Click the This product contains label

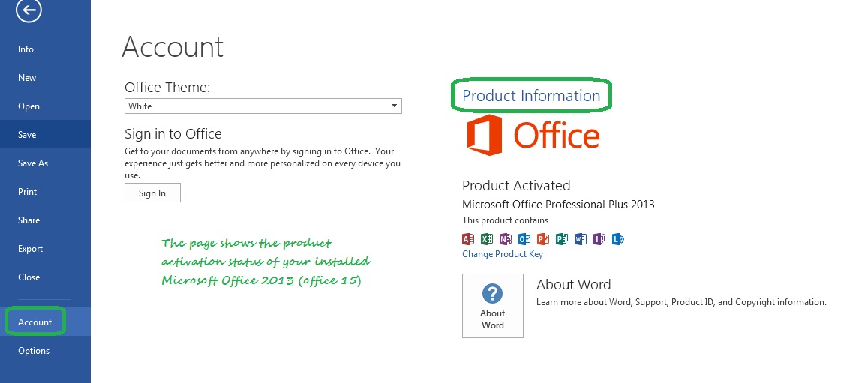506,220
